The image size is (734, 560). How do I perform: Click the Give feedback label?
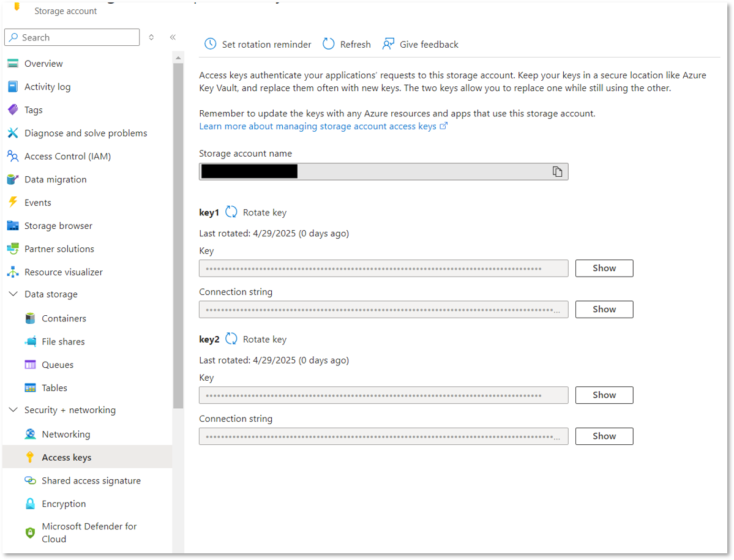429,45
